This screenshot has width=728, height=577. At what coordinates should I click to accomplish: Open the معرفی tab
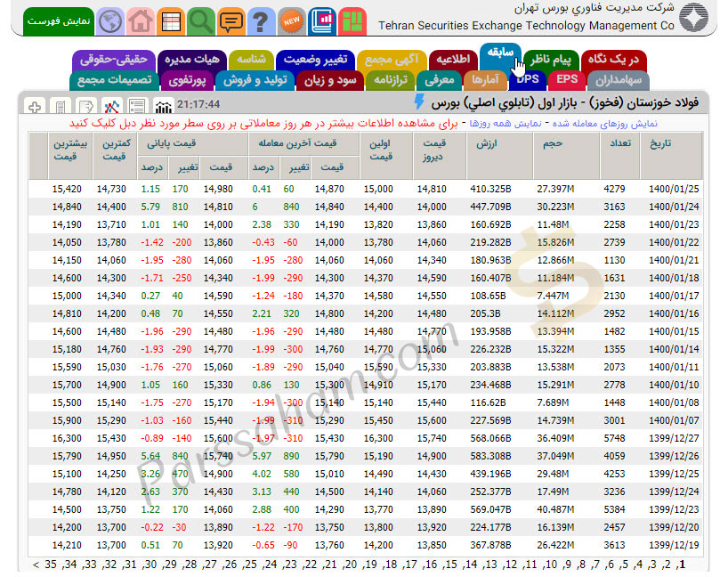[x=440, y=80]
